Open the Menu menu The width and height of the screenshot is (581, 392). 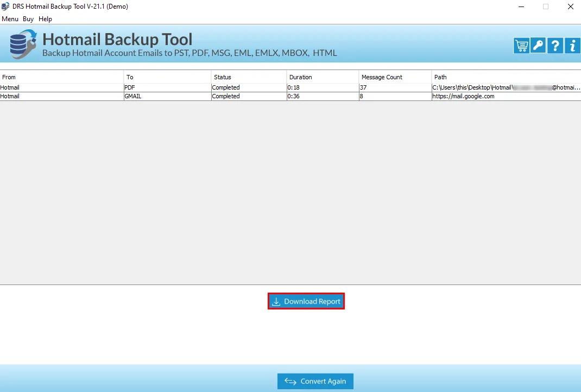[10, 19]
